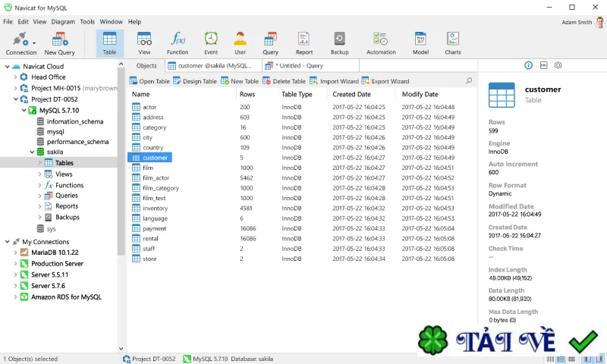Open the Charts tool
This screenshot has height=364, width=607.
(x=452, y=43)
